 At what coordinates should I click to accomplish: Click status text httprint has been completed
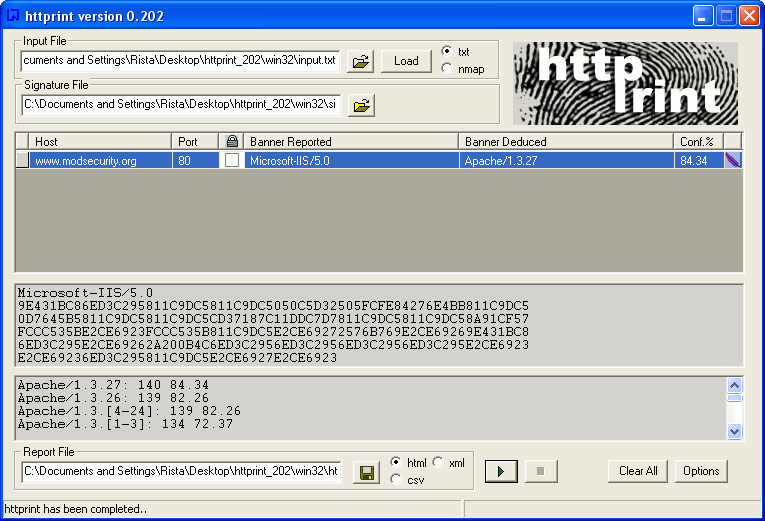(76, 509)
